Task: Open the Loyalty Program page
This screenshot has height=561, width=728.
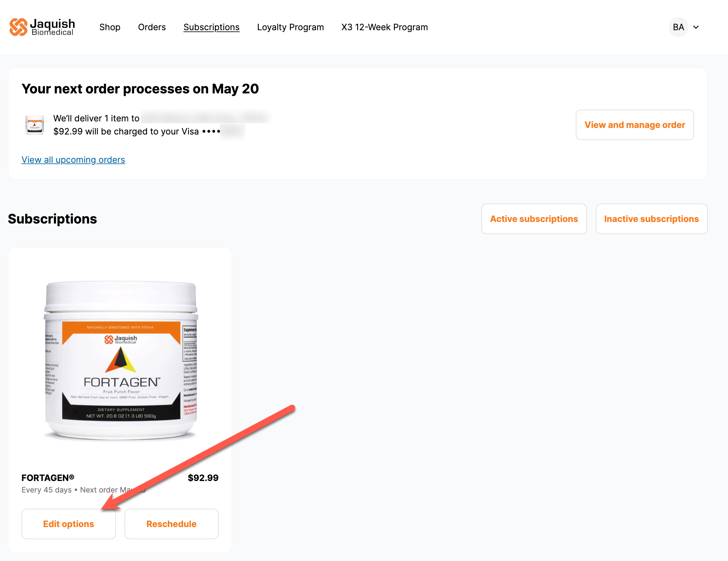Action: (290, 27)
